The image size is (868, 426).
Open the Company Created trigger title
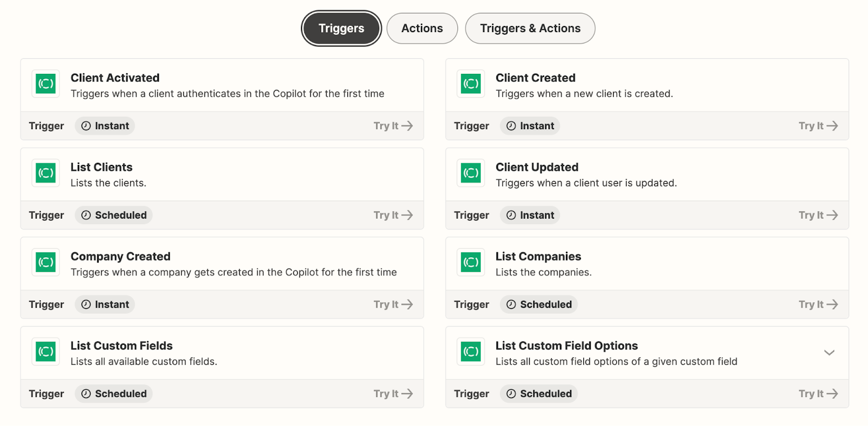(120, 257)
